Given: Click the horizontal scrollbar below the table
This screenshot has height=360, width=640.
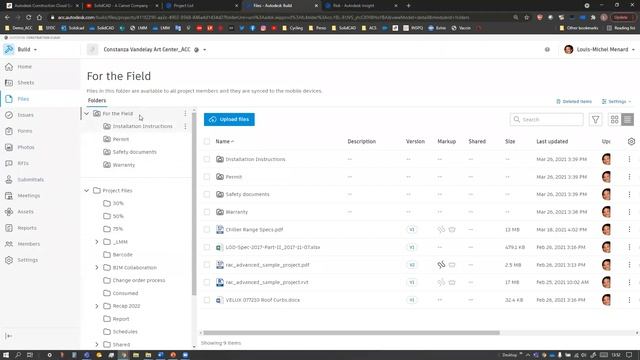Looking at the screenshot, I should click(x=351, y=333).
